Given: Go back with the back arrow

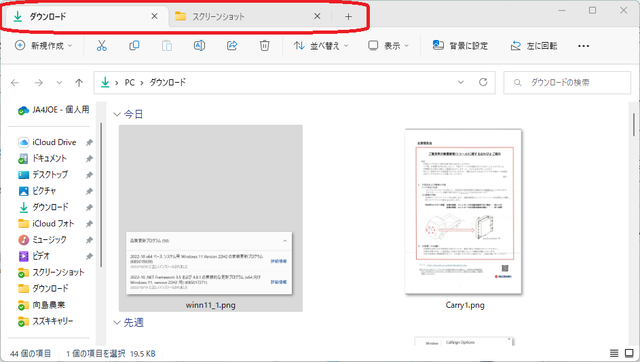Looking at the screenshot, I should tap(15, 83).
